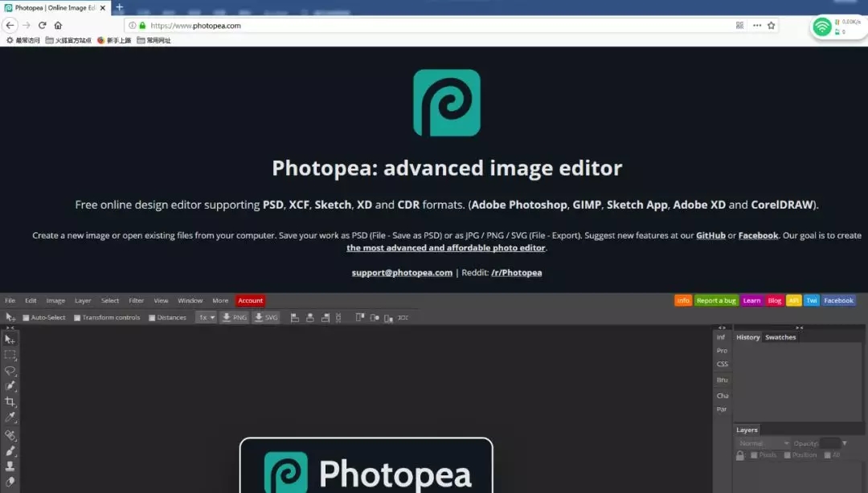
Task: Open the 1x export scale dropdown
Action: [x=207, y=318]
